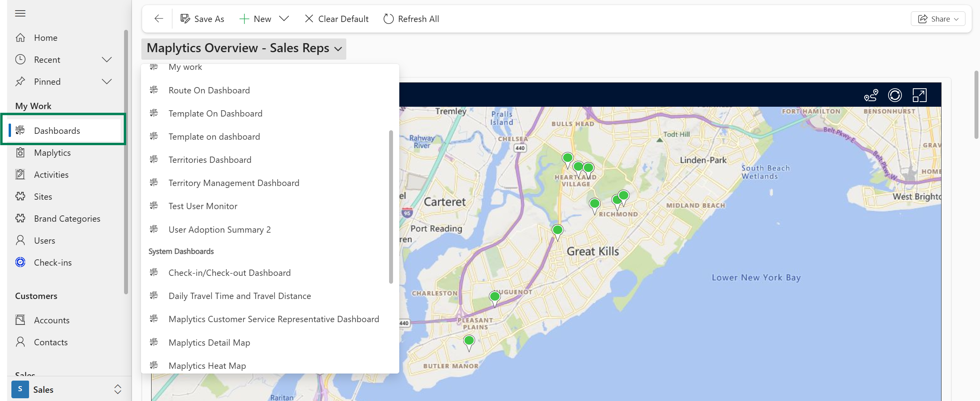Open Brand Categories from the sidebar
The image size is (980, 401).
click(x=66, y=218)
